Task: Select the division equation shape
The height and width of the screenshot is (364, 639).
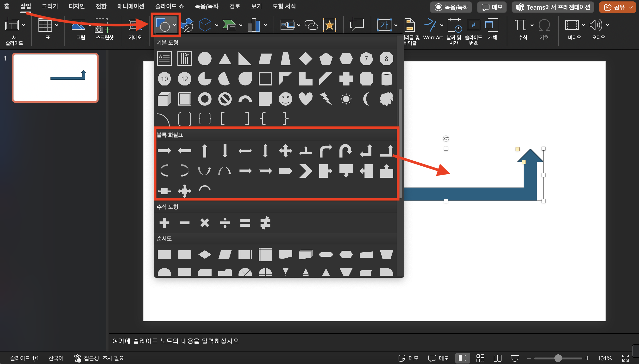Action: [225, 223]
